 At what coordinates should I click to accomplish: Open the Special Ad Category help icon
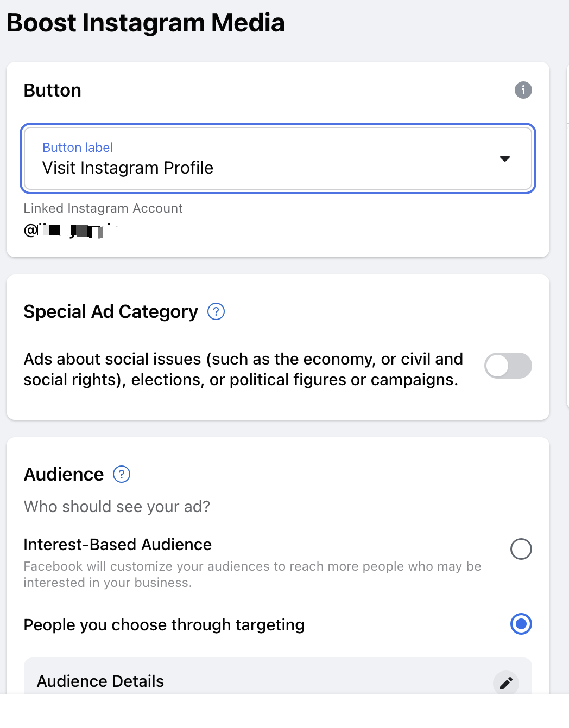tap(216, 311)
